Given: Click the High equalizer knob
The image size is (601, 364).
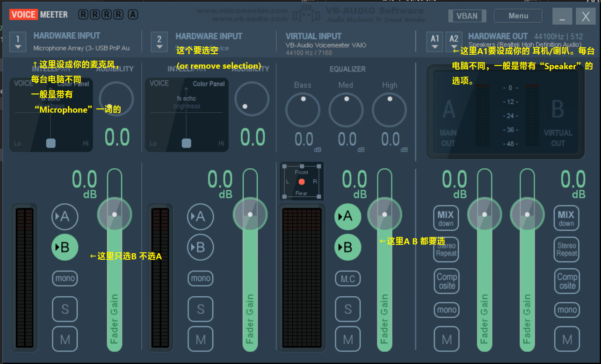Looking at the screenshot, I should click(389, 110).
